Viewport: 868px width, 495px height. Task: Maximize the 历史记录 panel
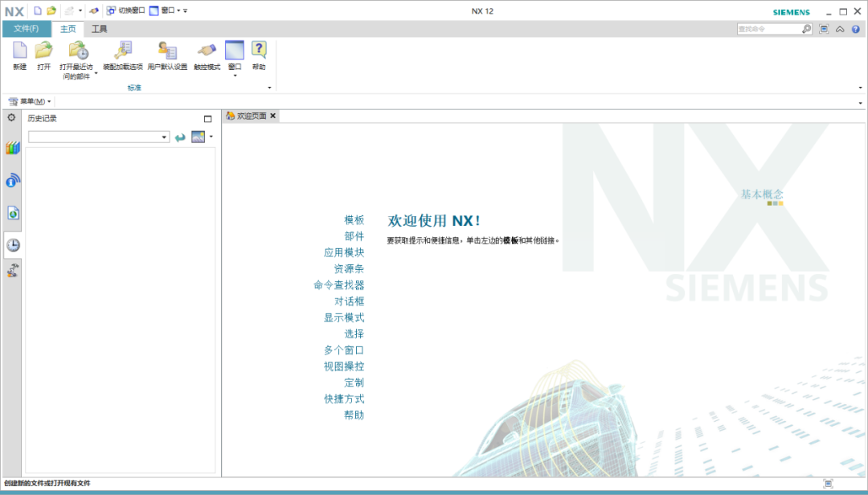point(207,118)
